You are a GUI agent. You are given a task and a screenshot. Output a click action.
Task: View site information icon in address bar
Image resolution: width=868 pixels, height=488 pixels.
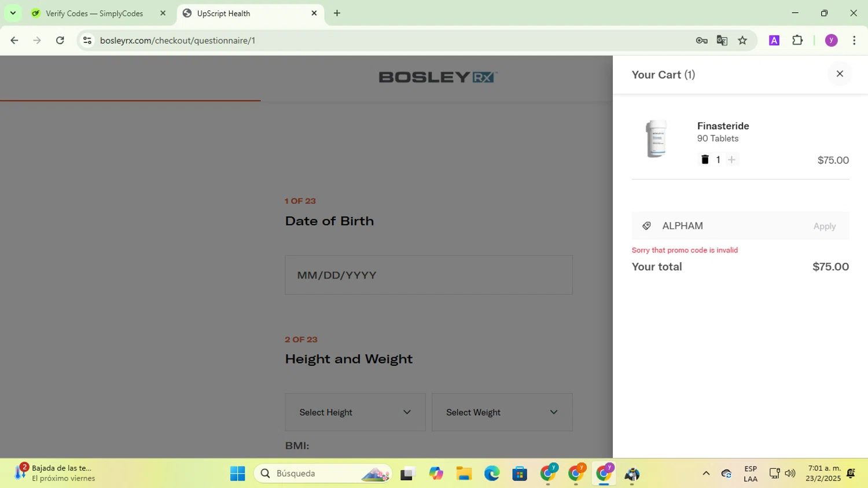coord(87,41)
